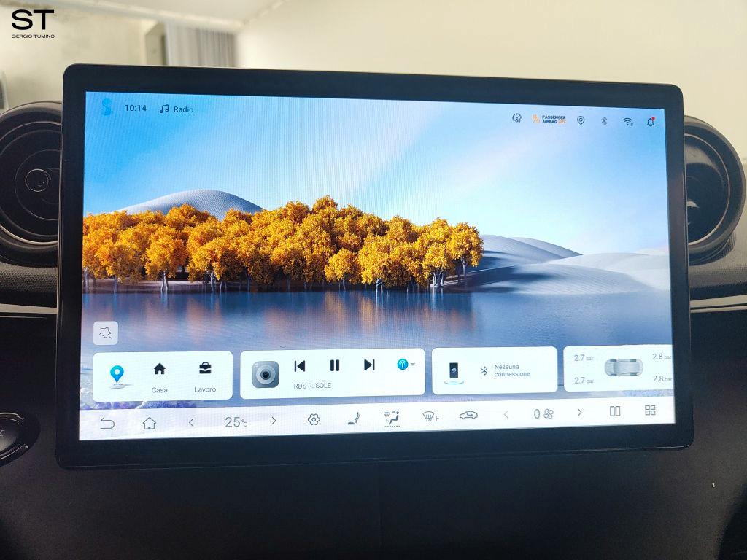Open notifications bell icon
Viewport: 747px width, 560px height.
tap(650, 122)
